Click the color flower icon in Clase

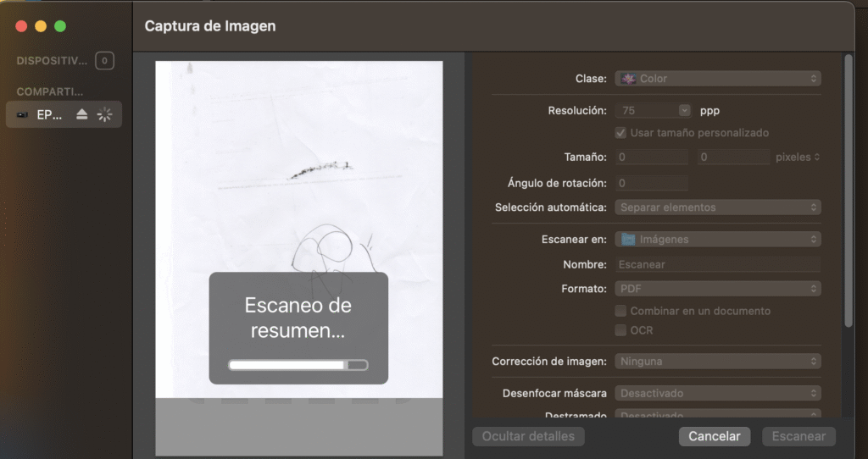pos(628,79)
